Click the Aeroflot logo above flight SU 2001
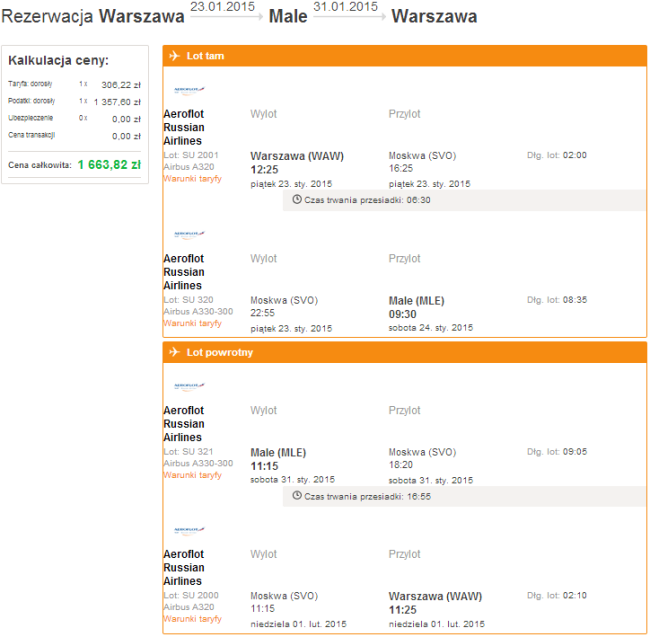Screen dimensions: 650x637 point(188,90)
